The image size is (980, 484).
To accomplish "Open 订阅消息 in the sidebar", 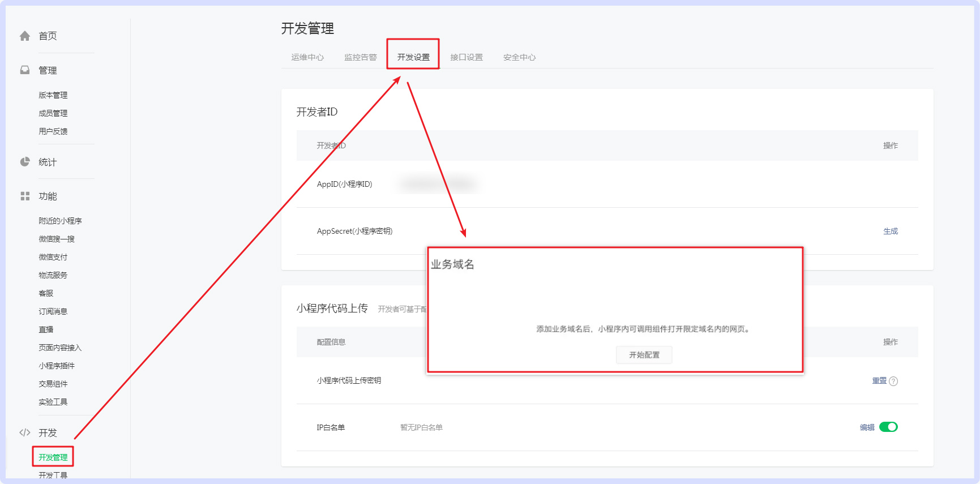I will pyautogui.click(x=53, y=311).
